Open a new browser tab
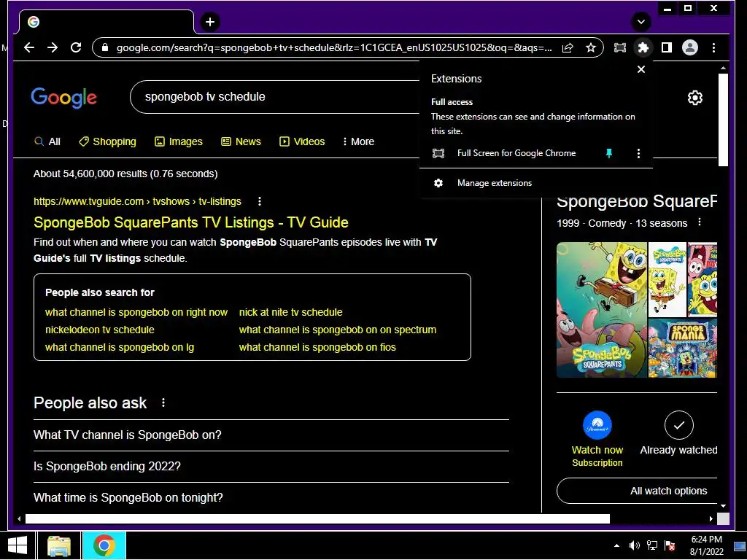The width and height of the screenshot is (747, 560). coord(210,22)
